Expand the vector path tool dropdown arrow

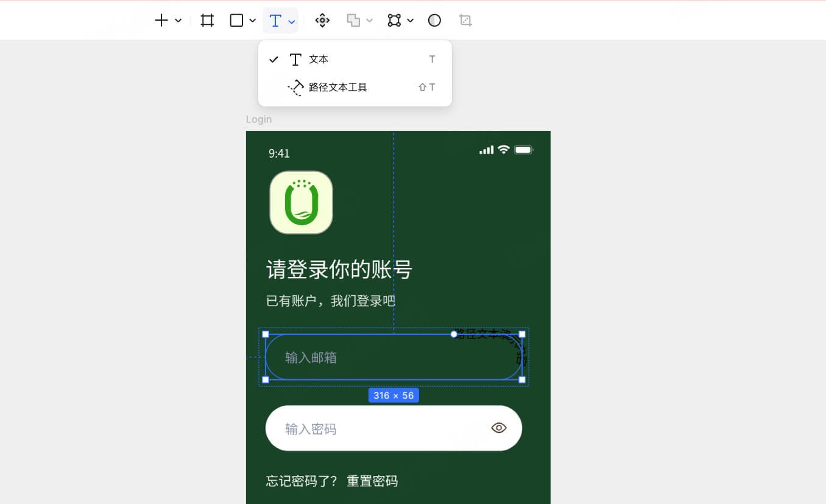[x=411, y=21]
